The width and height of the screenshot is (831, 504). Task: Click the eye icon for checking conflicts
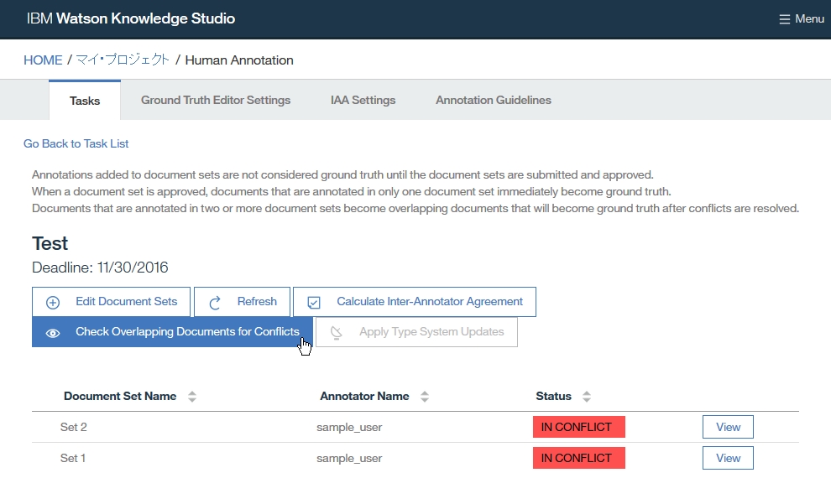(x=53, y=332)
